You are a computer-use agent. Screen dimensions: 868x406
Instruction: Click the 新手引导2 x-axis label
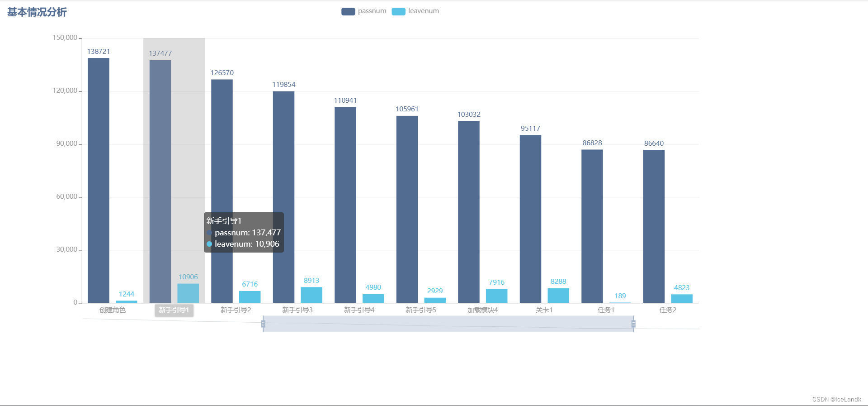pos(236,310)
